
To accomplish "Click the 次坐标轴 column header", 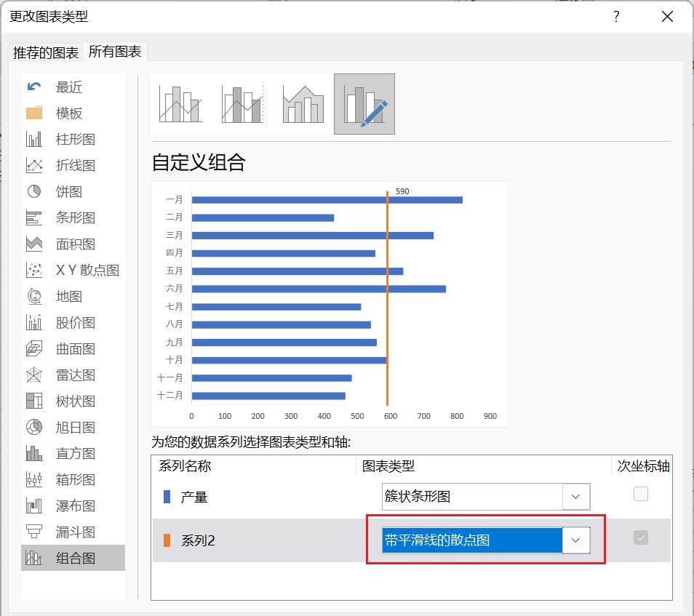I will (643, 466).
